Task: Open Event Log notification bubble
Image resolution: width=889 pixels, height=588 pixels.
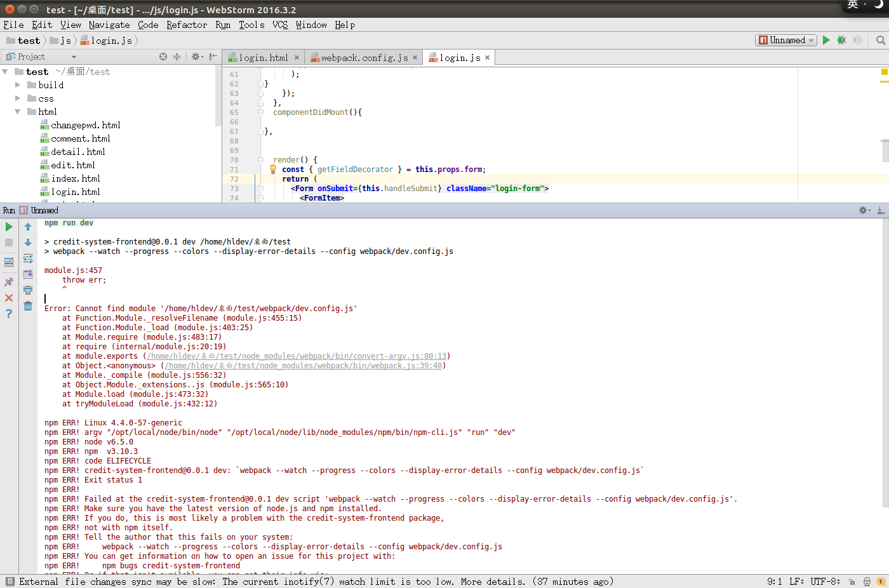Action: tap(881, 582)
